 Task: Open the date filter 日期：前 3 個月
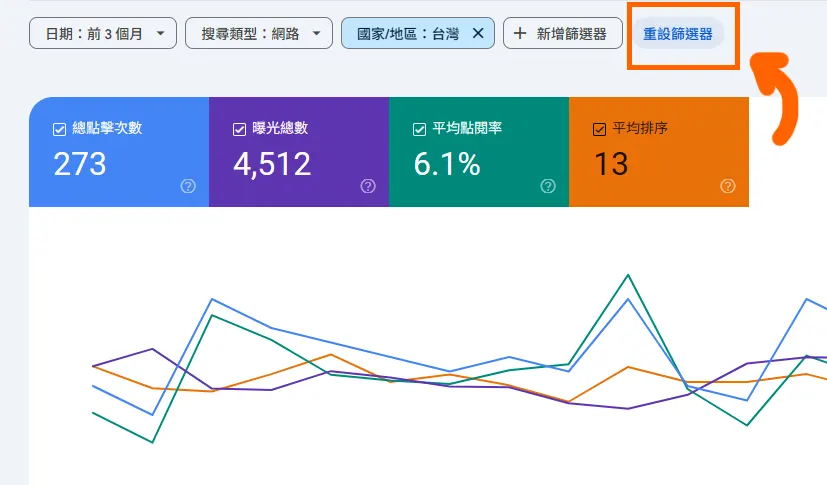pyautogui.click(x=103, y=33)
